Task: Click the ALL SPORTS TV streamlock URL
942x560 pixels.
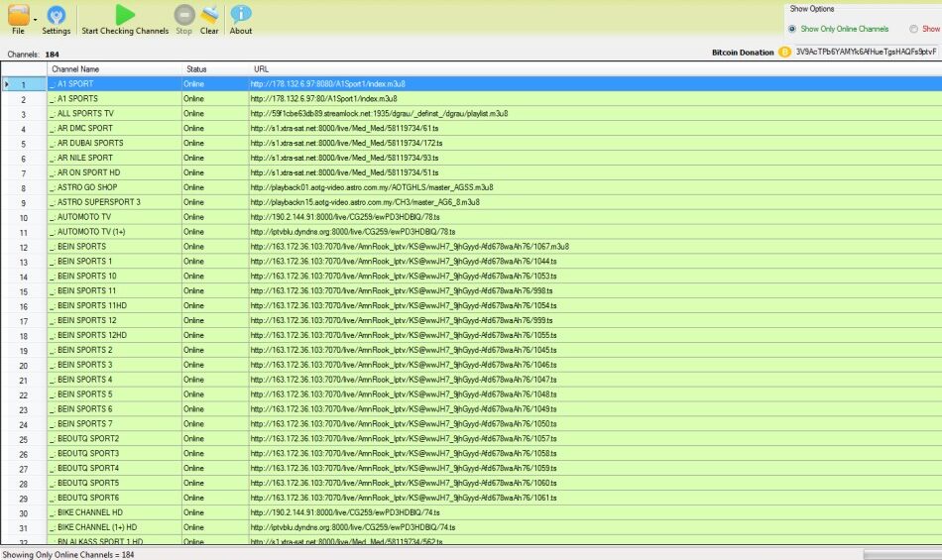Action: pyautogui.click(x=379, y=113)
